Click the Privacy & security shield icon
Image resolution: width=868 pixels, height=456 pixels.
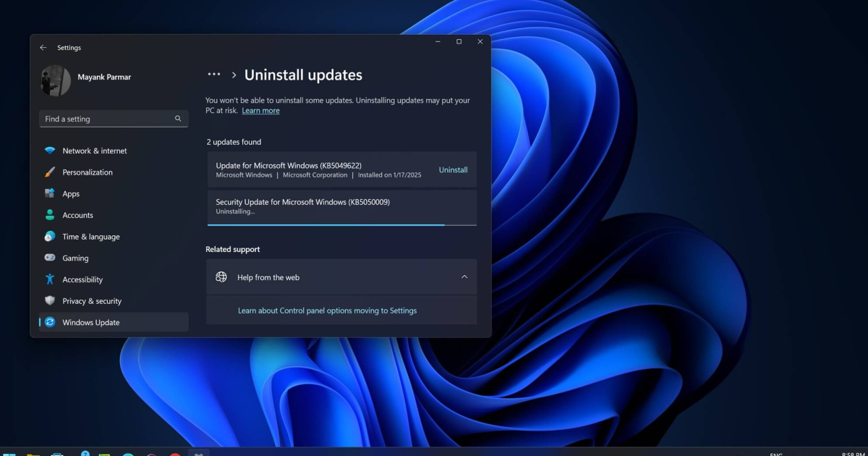coord(50,301)
